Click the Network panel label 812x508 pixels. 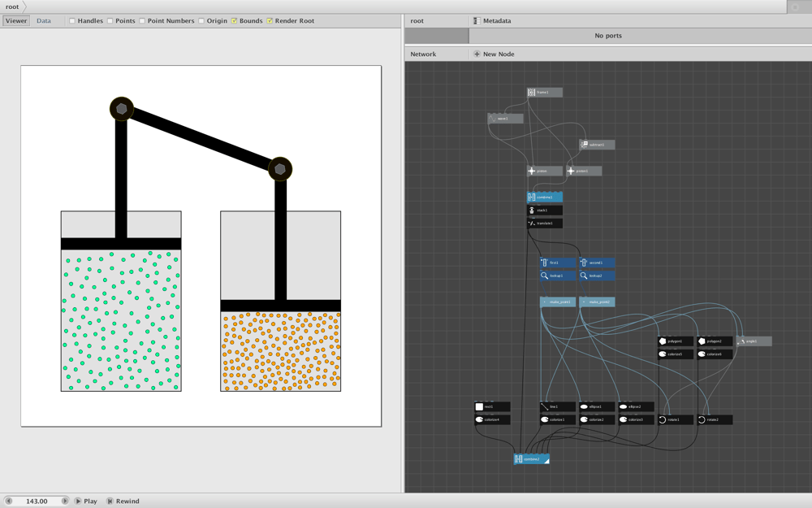423,54
